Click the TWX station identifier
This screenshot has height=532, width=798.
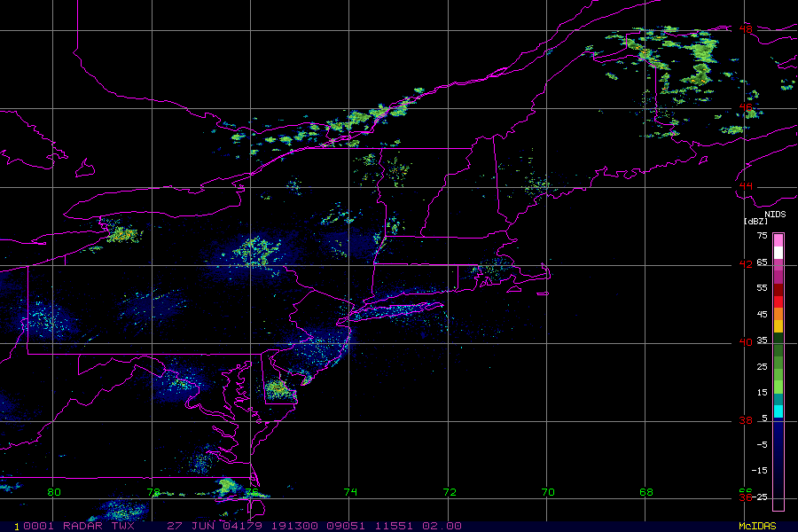point(122,526)
